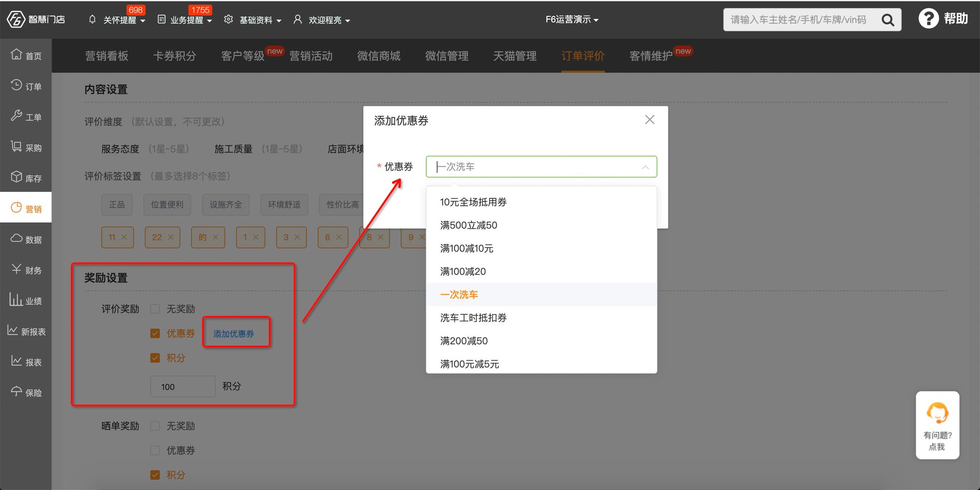Remove the tag 6

339,237
